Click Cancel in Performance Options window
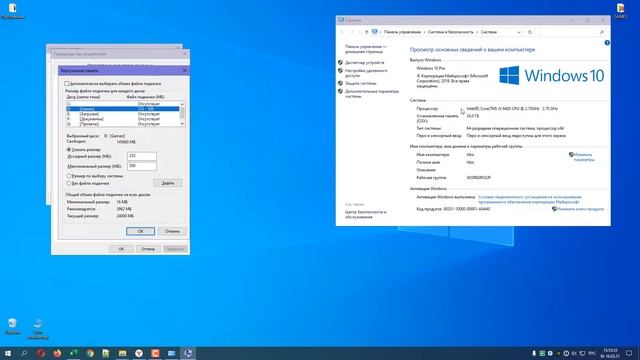The height and width of the screenshot is (360, 640). click(x=148, y=249)
